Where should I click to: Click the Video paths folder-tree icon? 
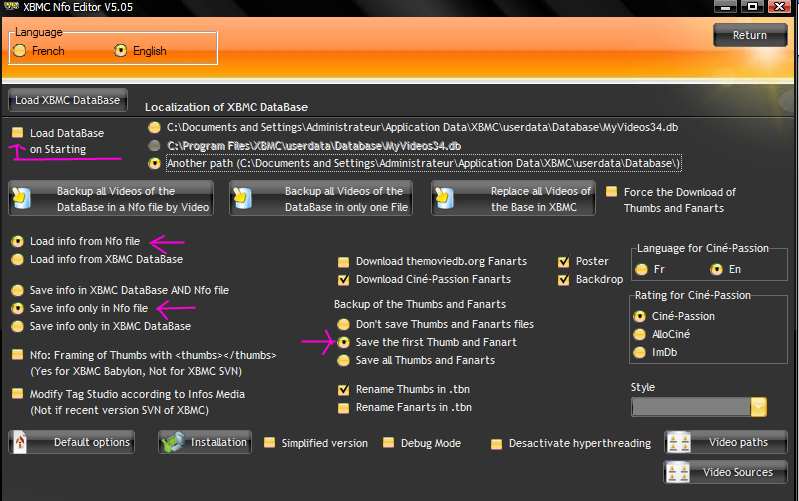coord(678,442)
